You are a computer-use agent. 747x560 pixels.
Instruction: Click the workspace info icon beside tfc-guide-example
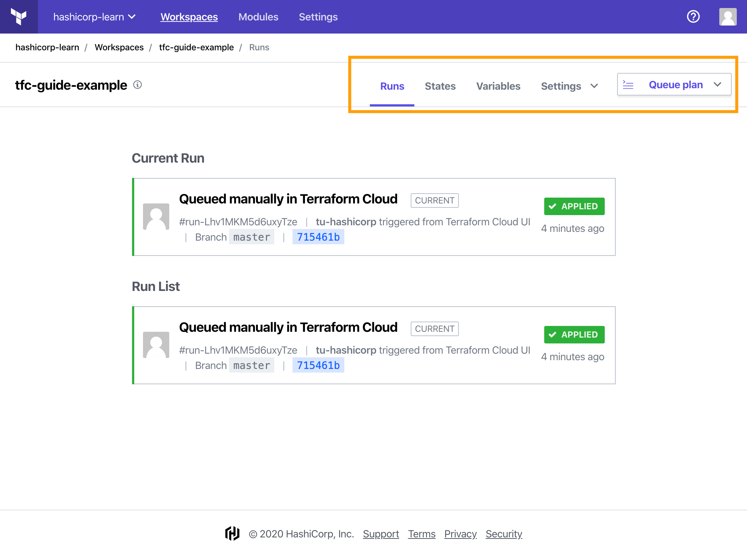coord(138,85)
